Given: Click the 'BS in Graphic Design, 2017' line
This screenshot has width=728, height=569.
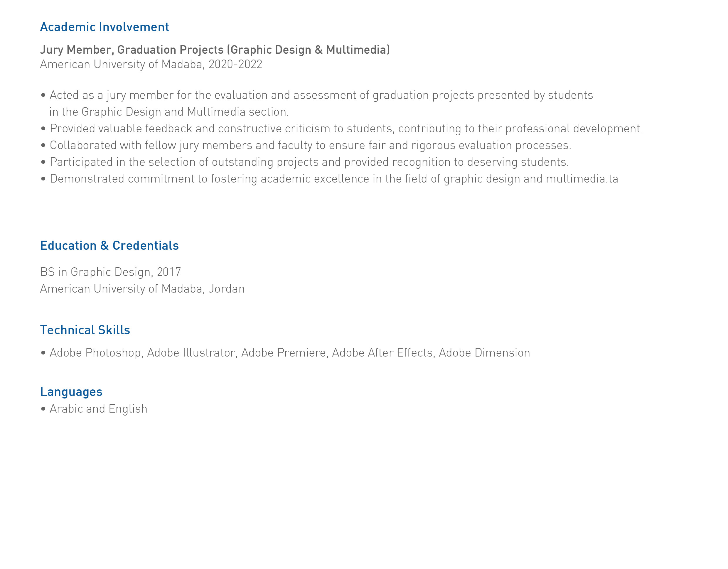Looking at the screenshot, I should [x=110, y=272].
